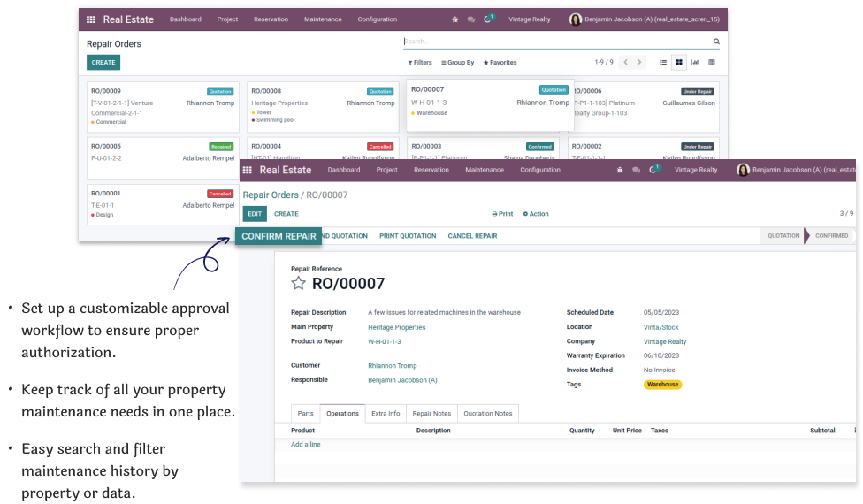Open the Favorites dropdown

[500, 63]
